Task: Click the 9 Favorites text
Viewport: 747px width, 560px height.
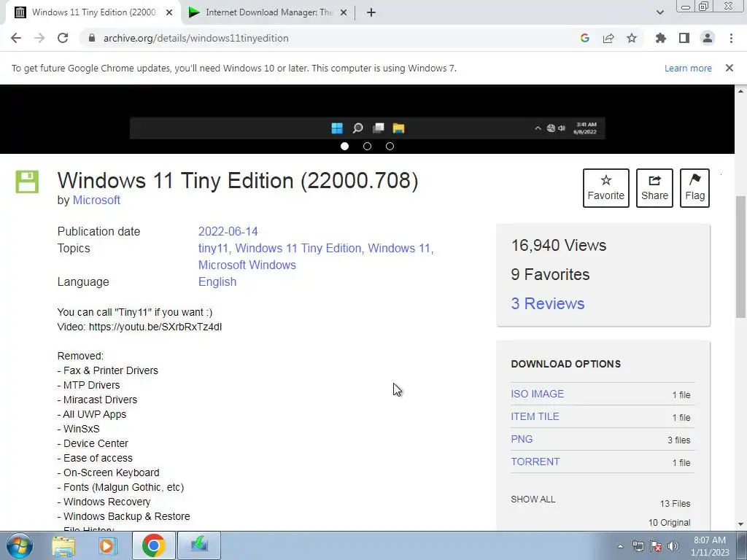Action: pos(550,274)
